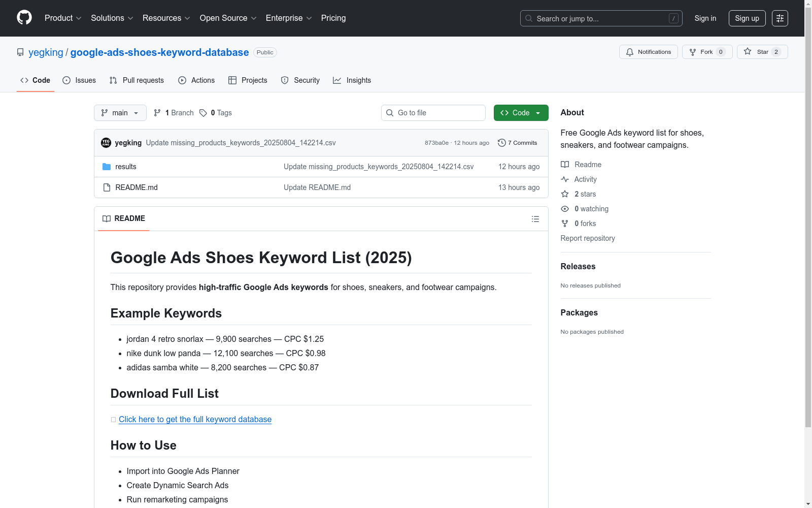Click the yegking author name in commit row

pos(128,143)
